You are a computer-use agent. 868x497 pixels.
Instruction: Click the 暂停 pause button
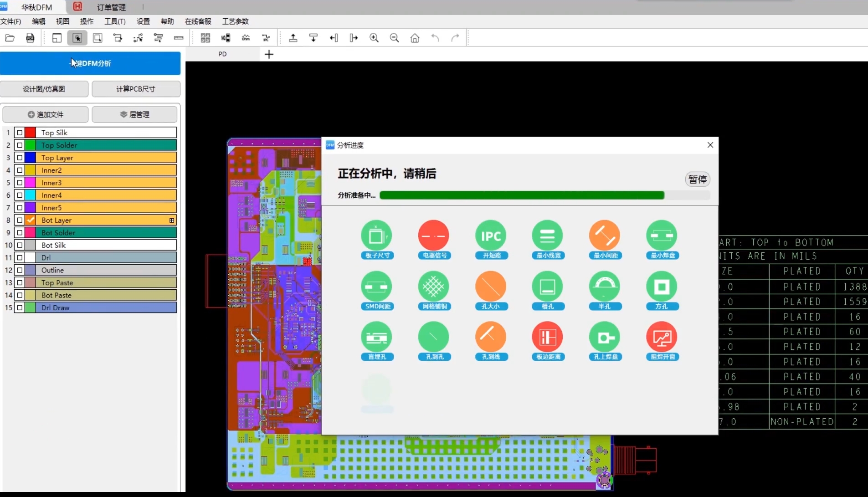698,179
